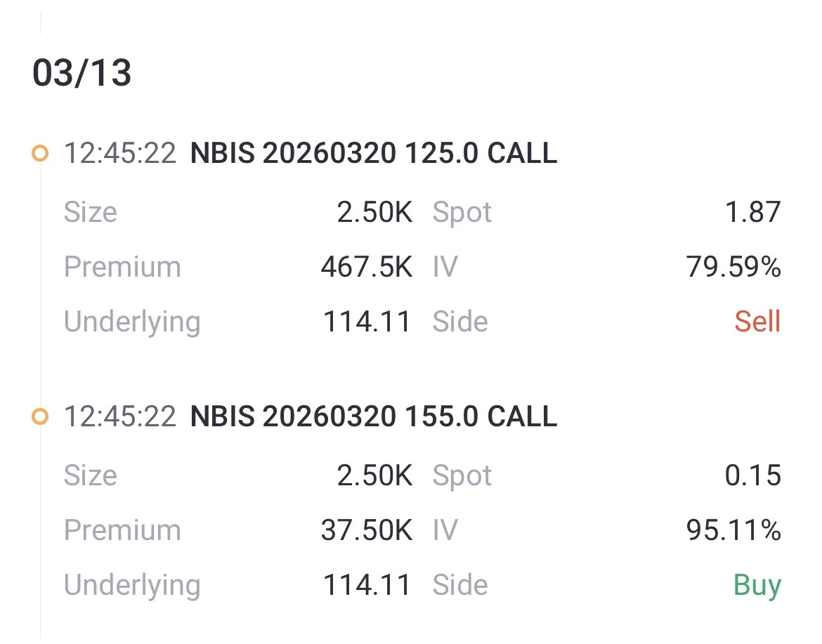Image resolution: width=822 pixels, height=644 pixels.
Task: Select underlying price 114.11 in 125.0 CALL trade
Action: click(x=367, y=322)
